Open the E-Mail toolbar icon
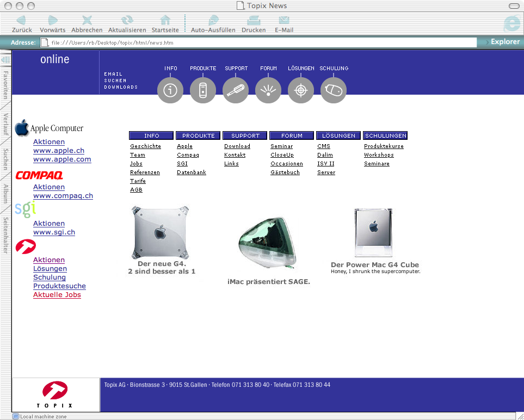Screen dimensions: 524x420 point(284,20)
